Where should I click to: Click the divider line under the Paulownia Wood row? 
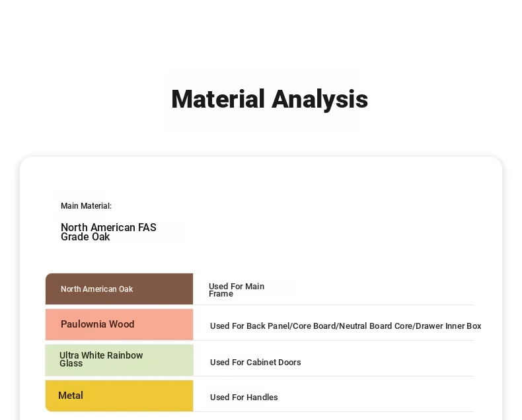[x=334, y=341]
